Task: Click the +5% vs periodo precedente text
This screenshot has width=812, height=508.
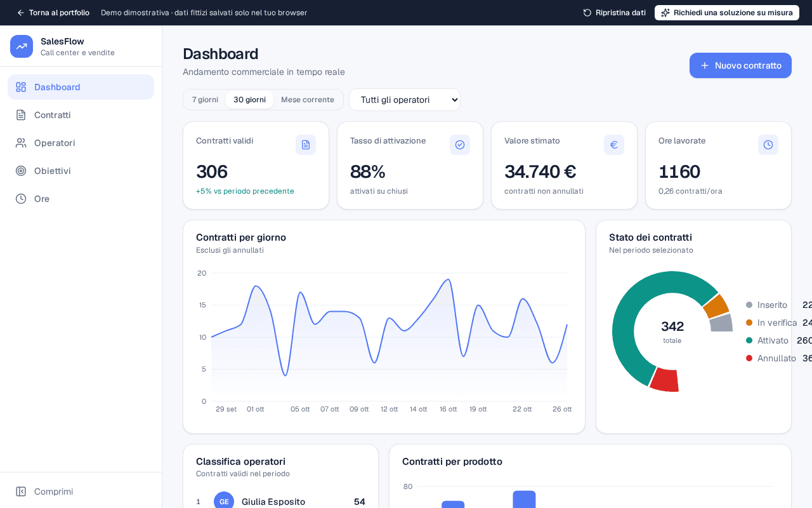Action: point(245,191)
